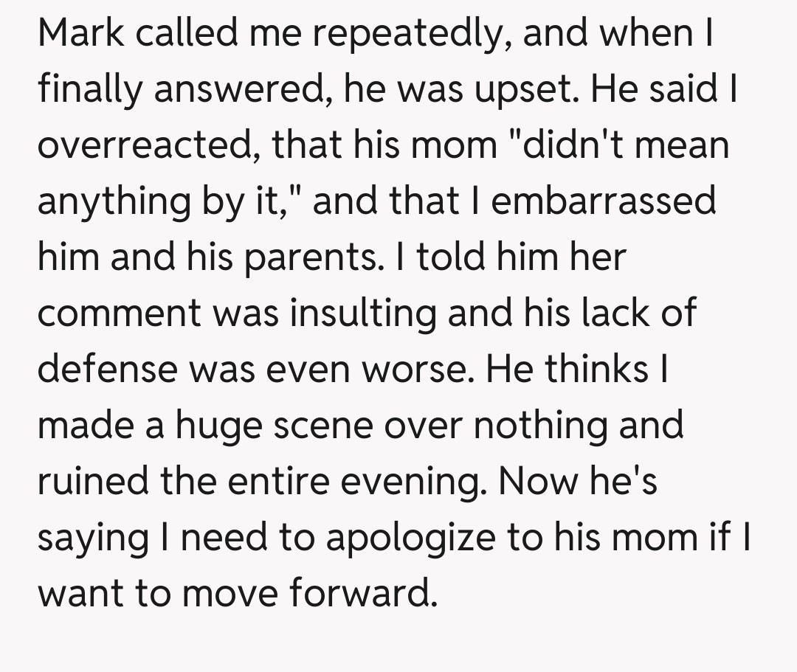The height and width of the screenshot is (672, 797).
Task: Click the word "embarrassed"
Action: coord(604,201)
